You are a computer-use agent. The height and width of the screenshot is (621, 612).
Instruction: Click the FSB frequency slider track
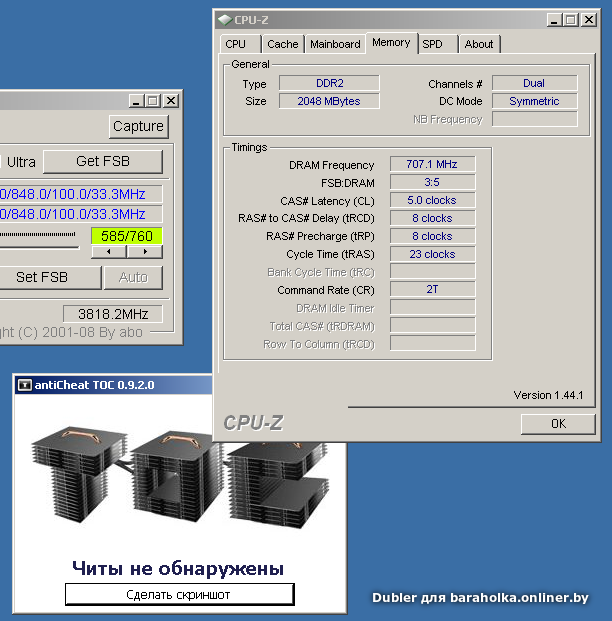[39, 248]
